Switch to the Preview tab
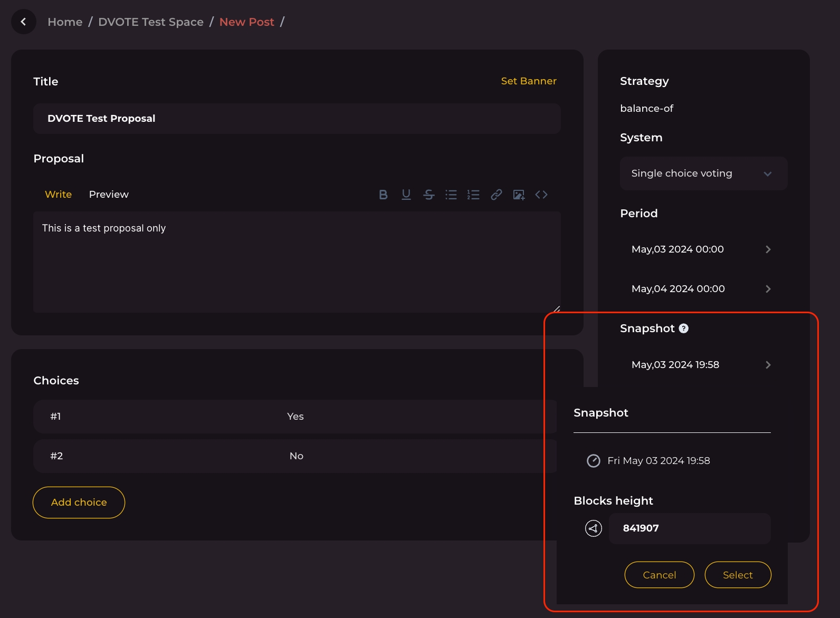The width and height of the screenshot is (840, 618). click(x=109, y=195)
